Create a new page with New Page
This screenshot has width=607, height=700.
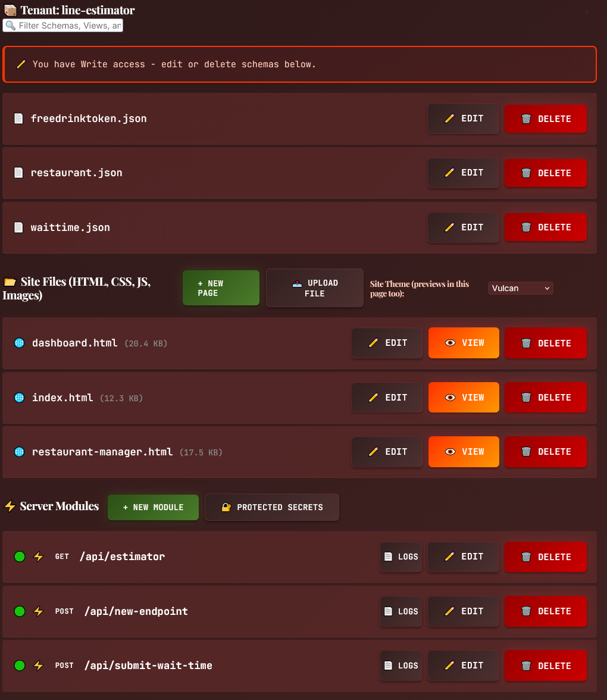click(x=221, y=288)
